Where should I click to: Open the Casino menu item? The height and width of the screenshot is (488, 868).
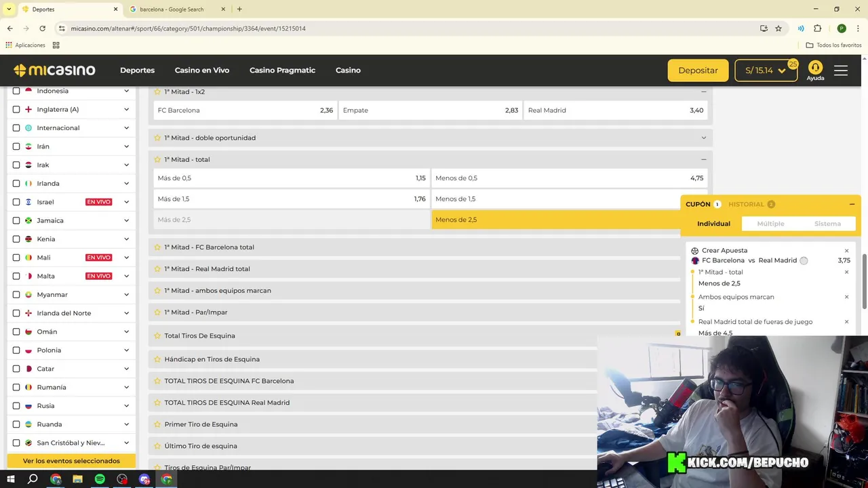tap(348, 70)
